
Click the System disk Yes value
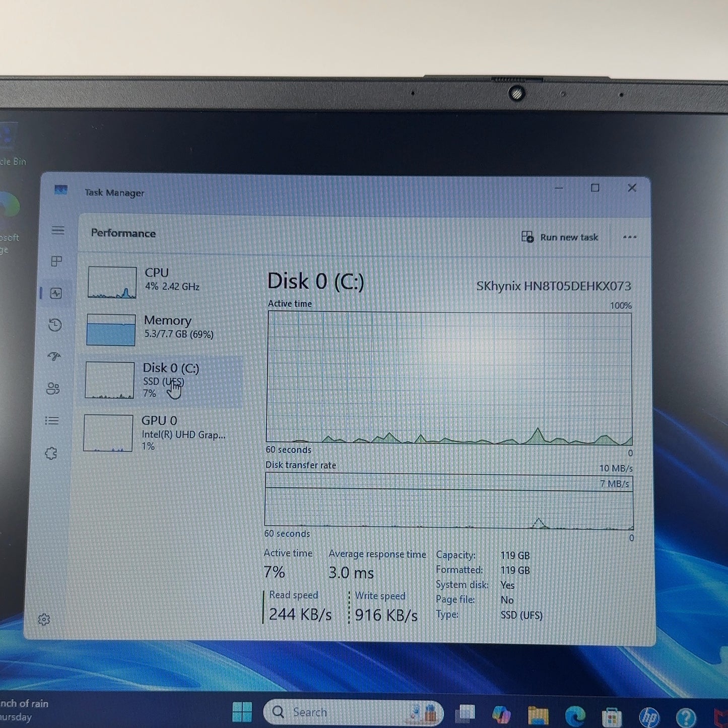pos(507,585)
